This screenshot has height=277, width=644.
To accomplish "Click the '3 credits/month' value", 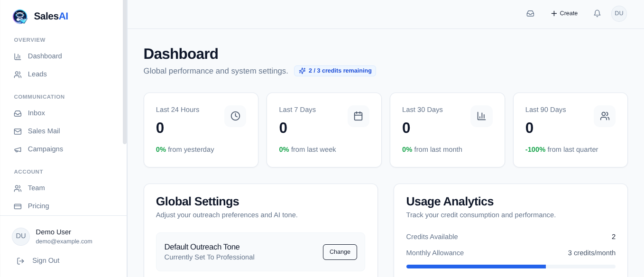I will click(592, 253).
